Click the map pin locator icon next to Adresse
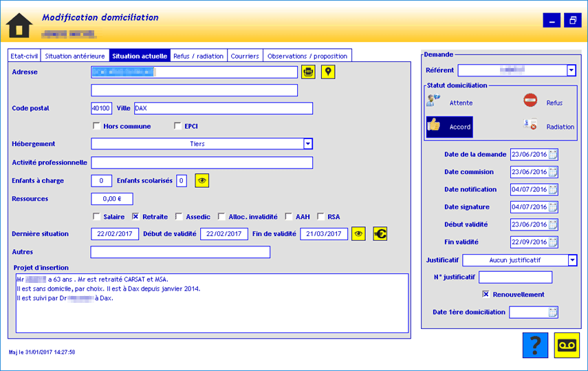Image resolution: width=588 pixels, height=371 pixels. pos(328,72)
